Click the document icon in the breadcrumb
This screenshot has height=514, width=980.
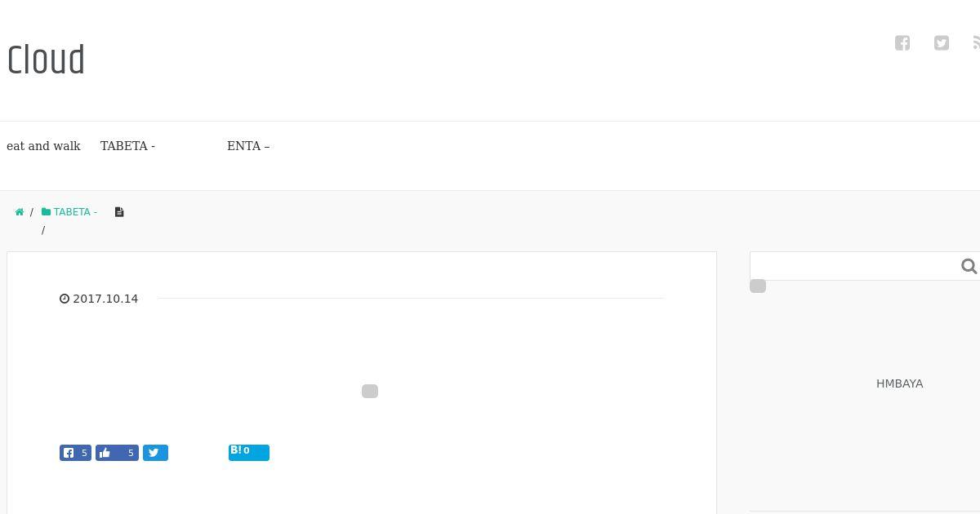point(119,212)
